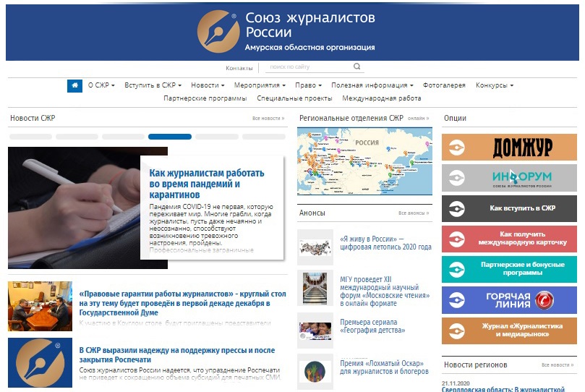Click Все новости link in Новости СЖР
Image resolution: width=585 pixels, height=392 pixels.
[x=268, y=118]
